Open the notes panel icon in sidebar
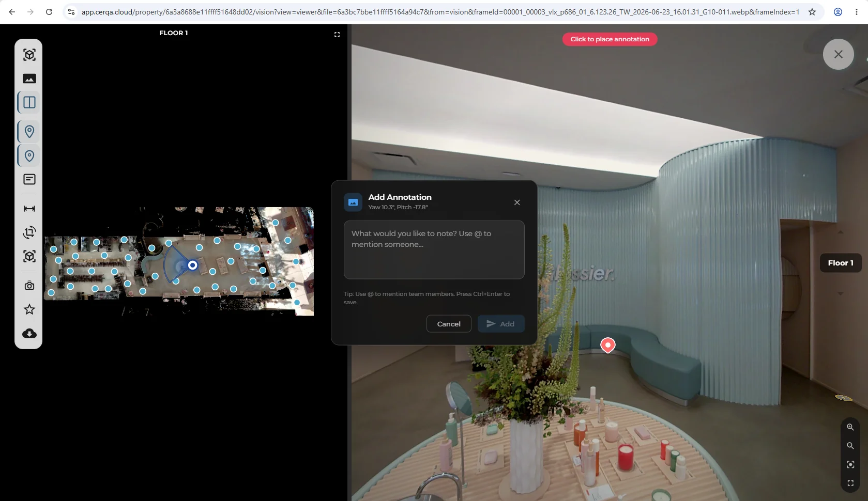868x501 pixels. point(29,179)
